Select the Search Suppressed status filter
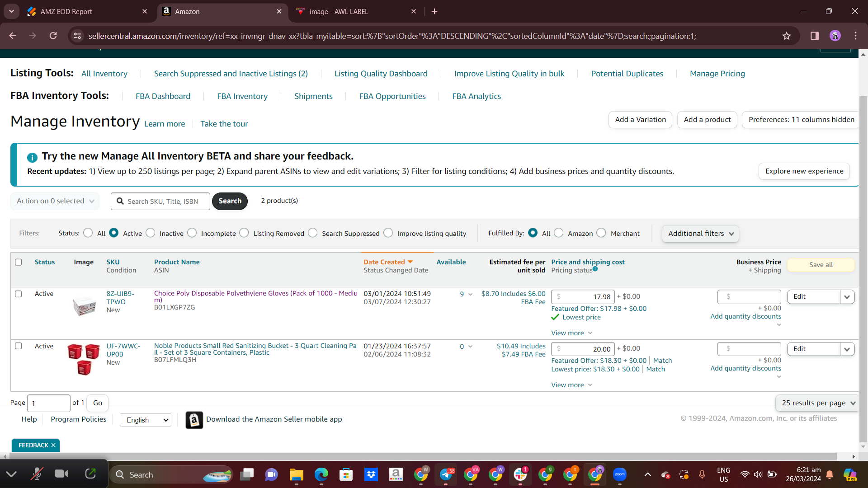The height and width of the screenshot is (488, 868). click(x=313, y=233)
